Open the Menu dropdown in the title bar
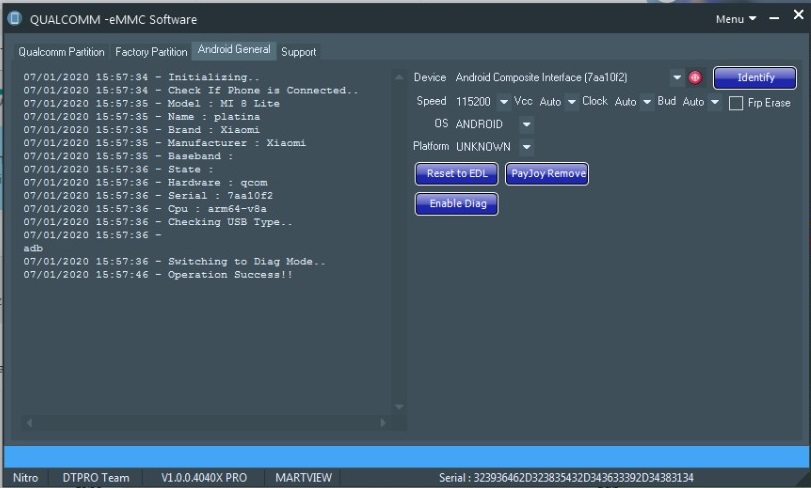This screenshot has width=811, height=488. tap(735, 19)
